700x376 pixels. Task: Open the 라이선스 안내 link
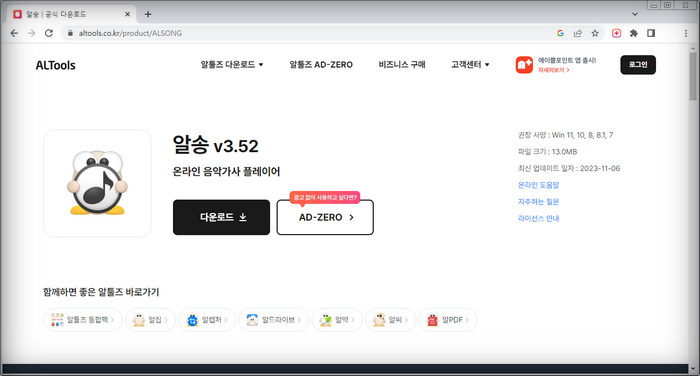(538, 218)
